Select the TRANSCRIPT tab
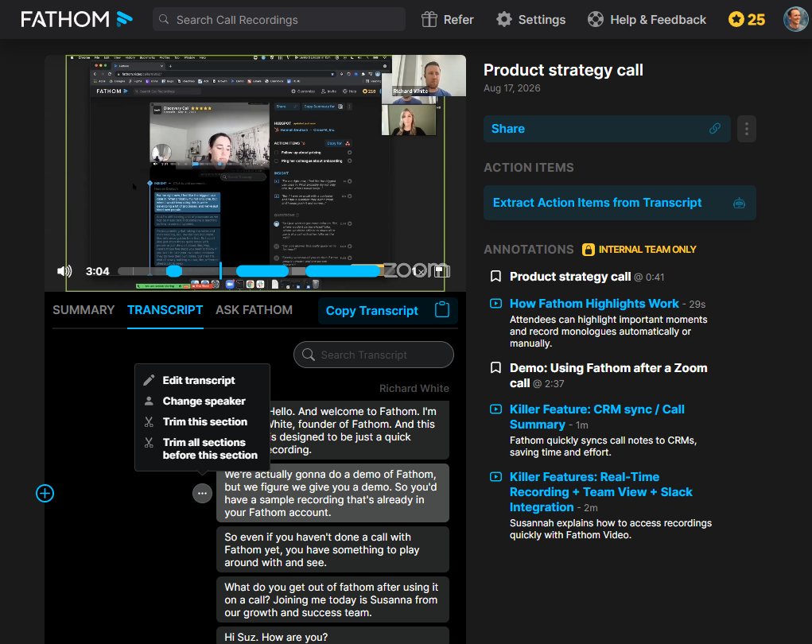The width and height of the screenshot is (812, 644). click(165, 310)
